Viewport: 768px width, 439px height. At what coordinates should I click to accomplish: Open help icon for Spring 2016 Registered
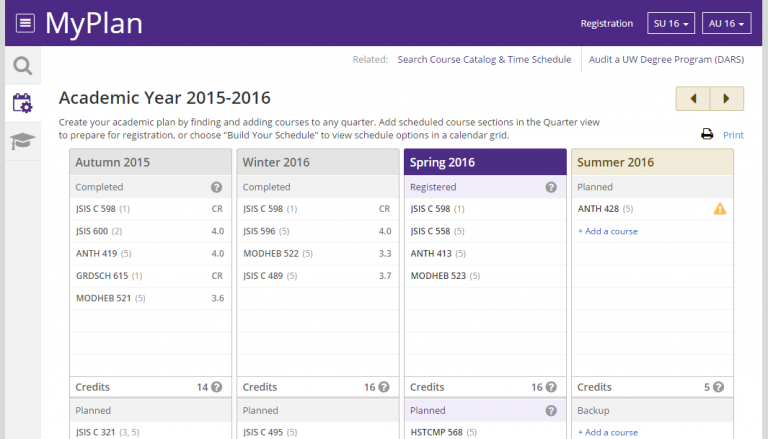tap(551, 187)
